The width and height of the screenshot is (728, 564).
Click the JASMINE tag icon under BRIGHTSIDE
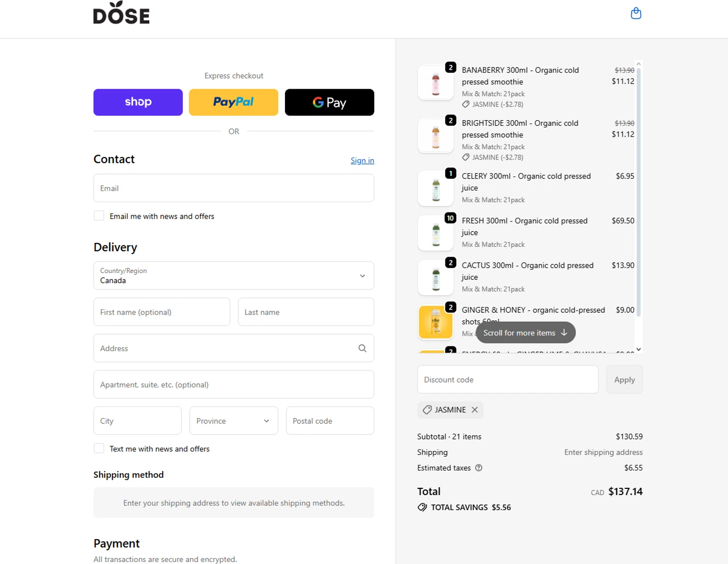(465, 157)
